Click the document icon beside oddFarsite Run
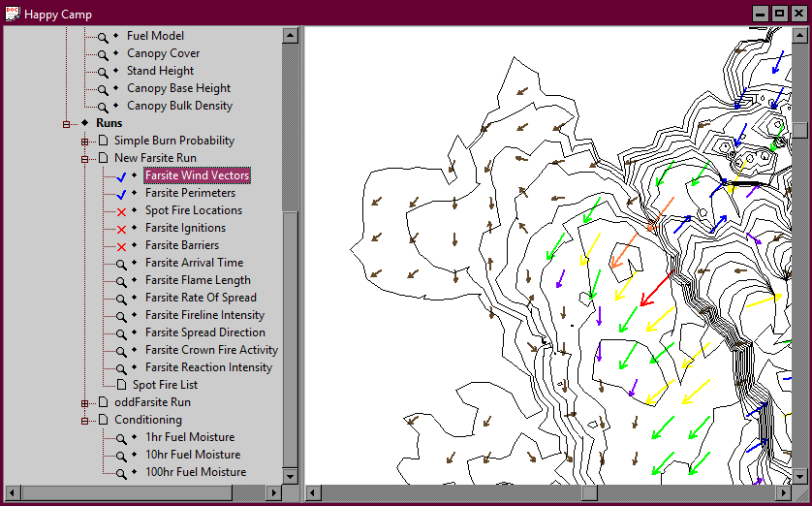Screen dimensions: 812x506 [104, 402]
